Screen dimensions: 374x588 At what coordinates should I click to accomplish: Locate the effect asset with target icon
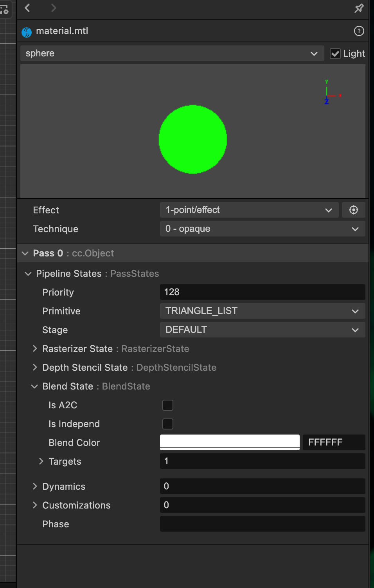click(x=353, y=210)
